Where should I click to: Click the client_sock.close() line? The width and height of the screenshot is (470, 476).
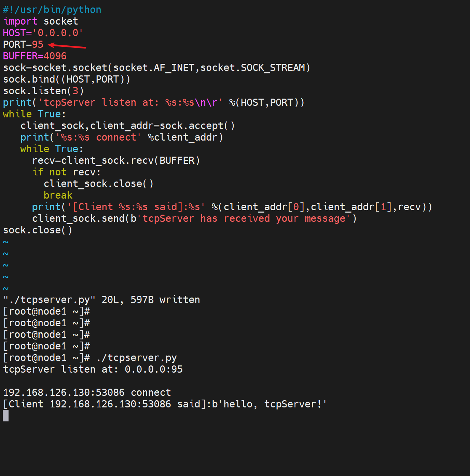(x=98, y=184)
